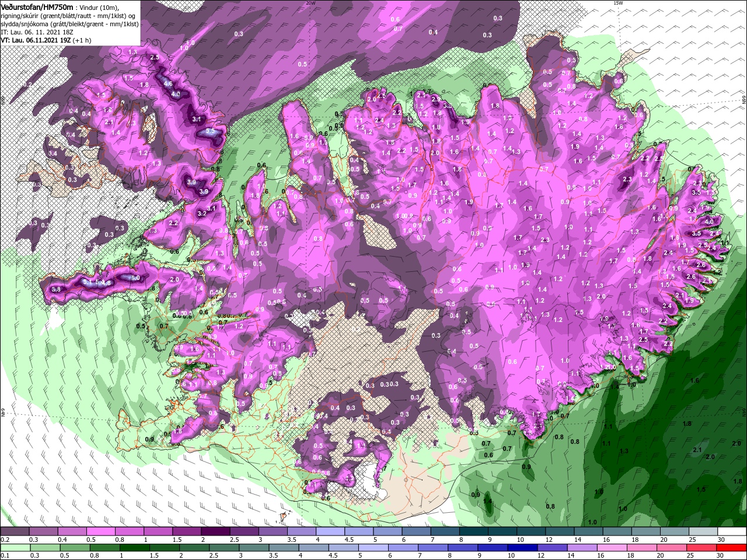The width and height of the screenshot is (747, 560).
Task: Click the bright red swatch ending the rain legend
Action: (x=732, y=547)
